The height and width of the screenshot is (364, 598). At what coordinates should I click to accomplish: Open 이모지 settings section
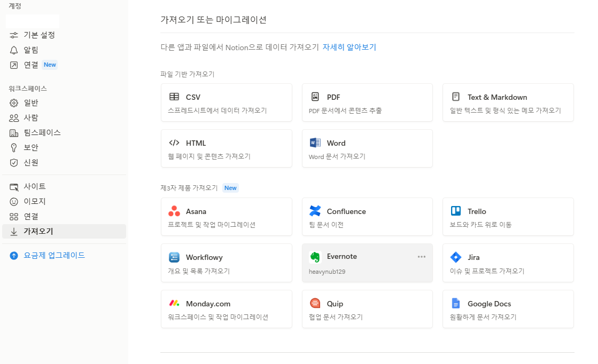pyautogui.click(x=64, y=201)
